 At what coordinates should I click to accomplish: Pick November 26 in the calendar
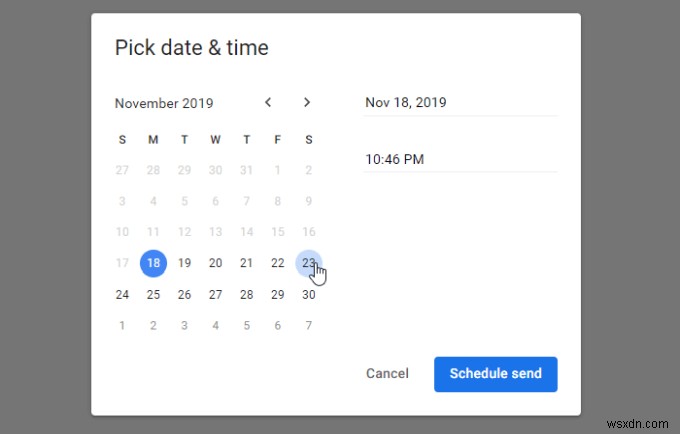point(184,294)
